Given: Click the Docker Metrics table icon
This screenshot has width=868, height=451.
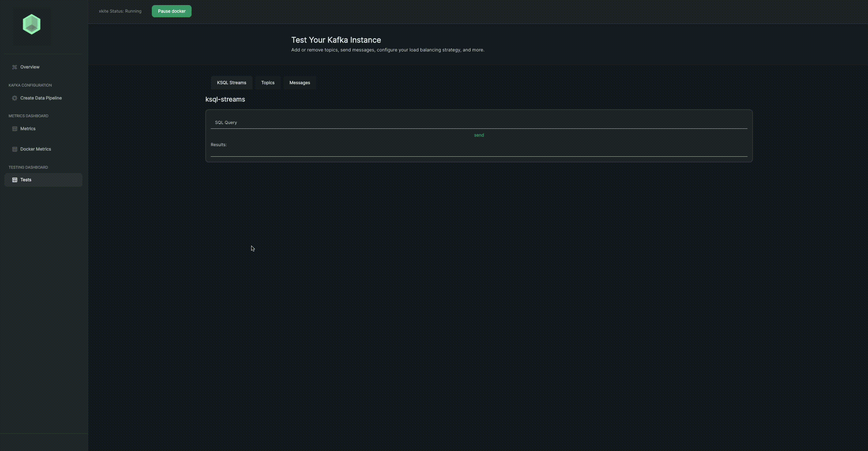Looking at the screenshot, I should tap(15, 149).
